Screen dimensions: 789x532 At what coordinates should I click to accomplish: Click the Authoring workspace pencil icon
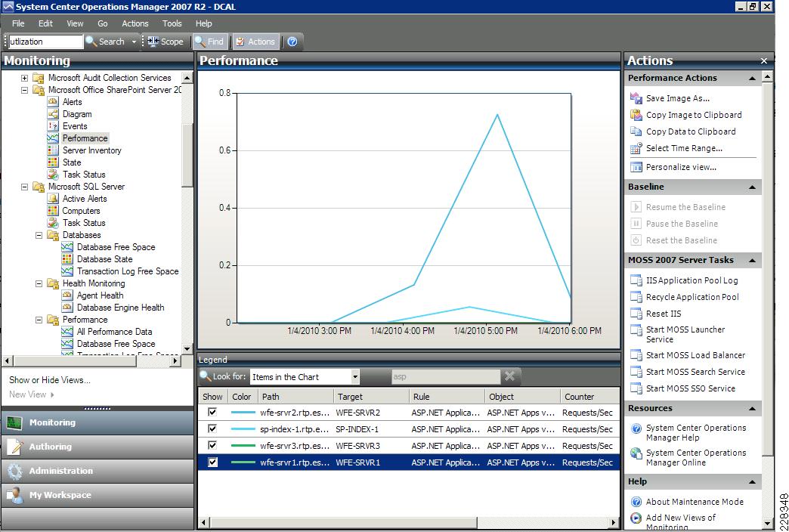click(14, 447)
